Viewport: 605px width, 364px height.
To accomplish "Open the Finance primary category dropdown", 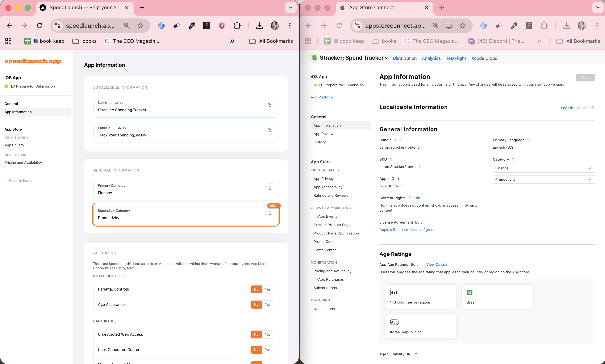I will click(543, 168).
